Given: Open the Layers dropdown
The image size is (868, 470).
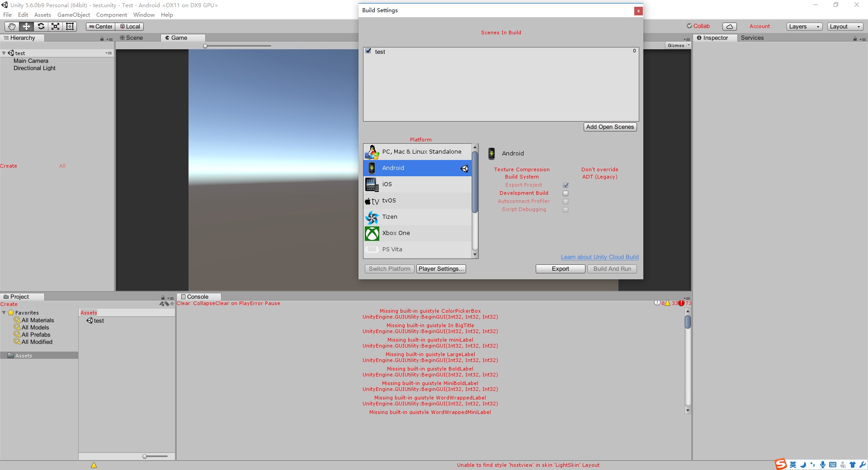Looking at the screenshot, I should [x=804, y=27].
